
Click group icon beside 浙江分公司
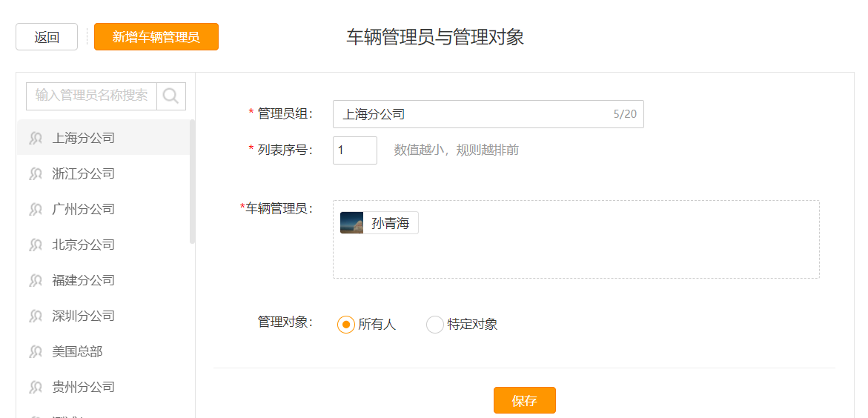[36, 174]
